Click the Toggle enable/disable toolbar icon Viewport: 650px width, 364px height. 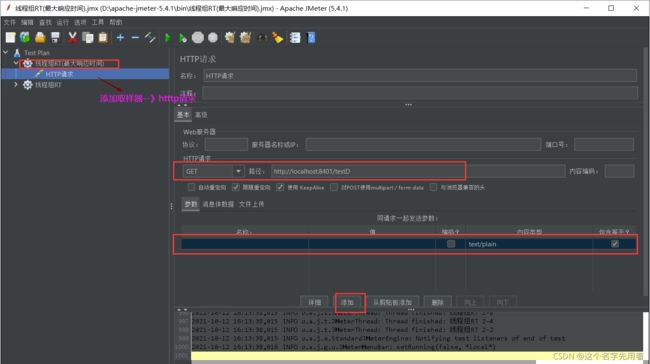click(x=150, y=38)
